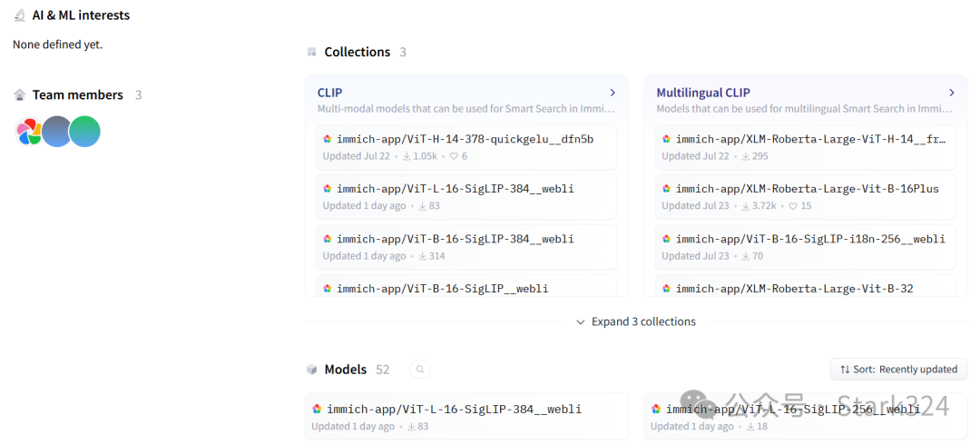
Task: Click the Collections heading
Action: [x=357, y=52]
